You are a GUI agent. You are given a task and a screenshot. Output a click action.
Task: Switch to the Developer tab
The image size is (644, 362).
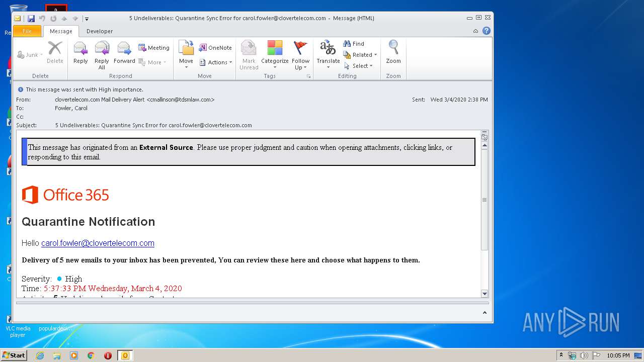(100, 31)
